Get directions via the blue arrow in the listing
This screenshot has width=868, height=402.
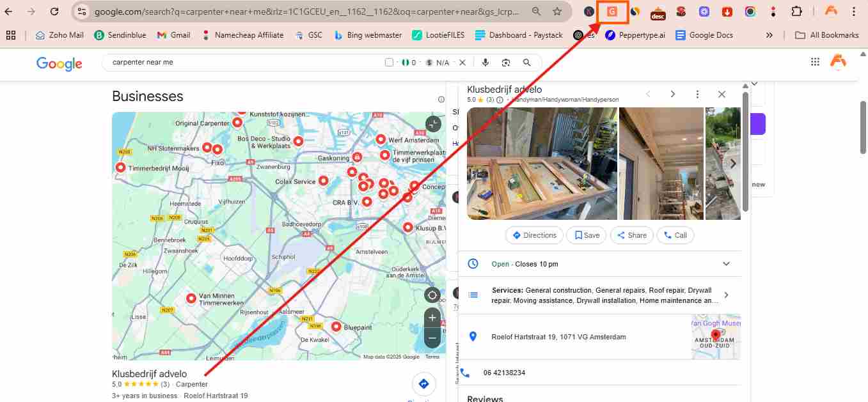click(x=423, y=383)
